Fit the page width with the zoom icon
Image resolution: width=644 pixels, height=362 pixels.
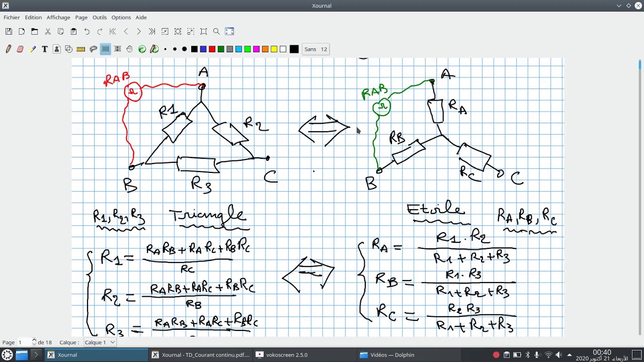click(x=178, y=31)
